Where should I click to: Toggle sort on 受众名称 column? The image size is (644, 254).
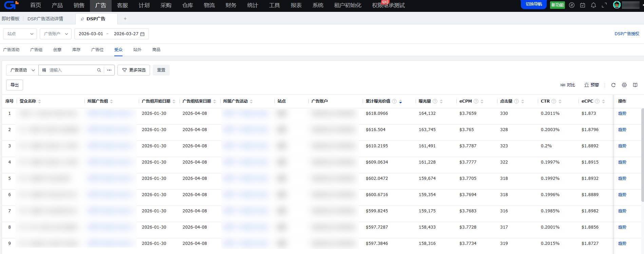(39, 101)
